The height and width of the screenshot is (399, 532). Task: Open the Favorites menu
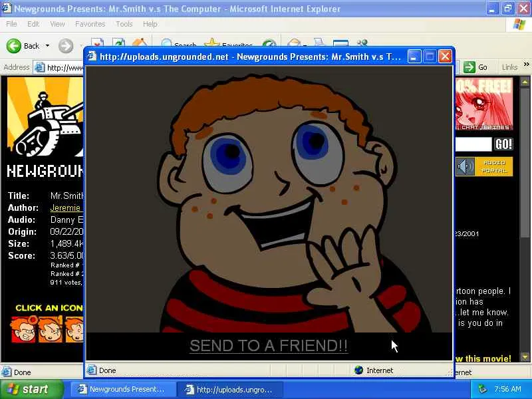[90, 24]
